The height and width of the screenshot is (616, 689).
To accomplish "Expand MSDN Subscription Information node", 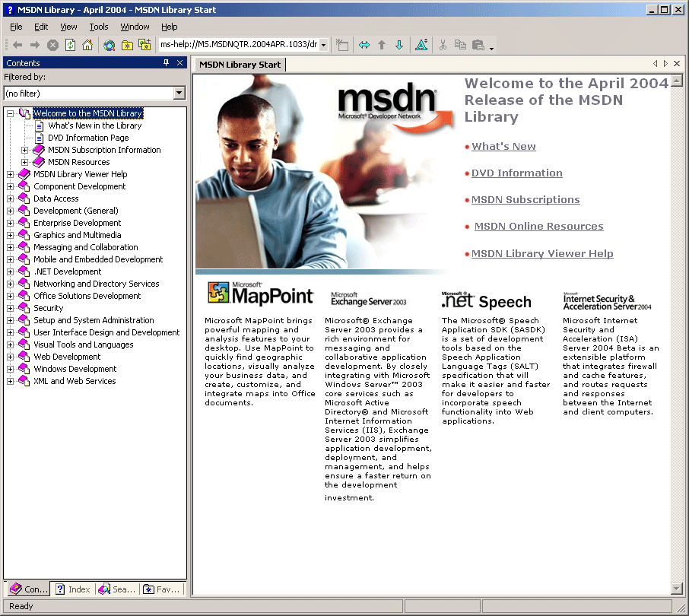I will 24,150.
